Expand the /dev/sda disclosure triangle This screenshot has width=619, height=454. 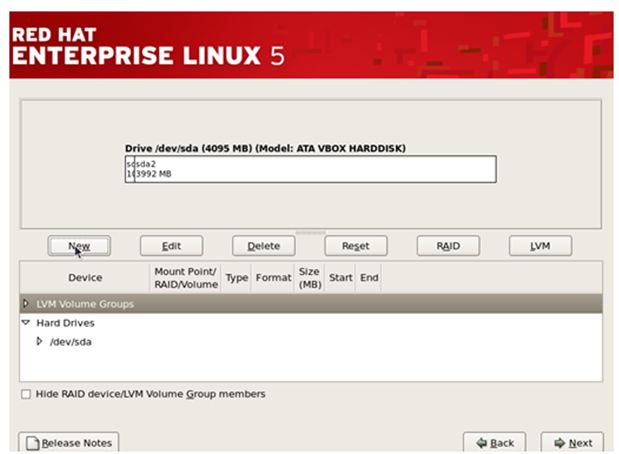39,341
